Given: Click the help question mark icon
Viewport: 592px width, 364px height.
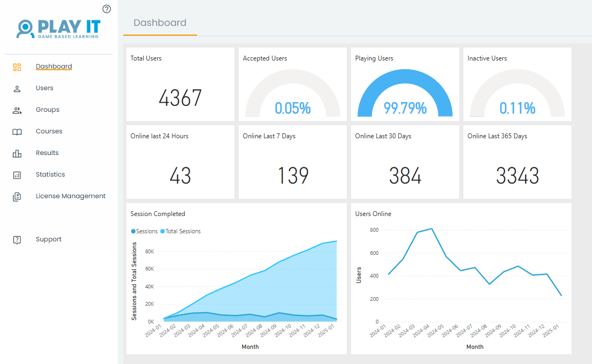Looking at the screenshot, I should click(106, 9).
